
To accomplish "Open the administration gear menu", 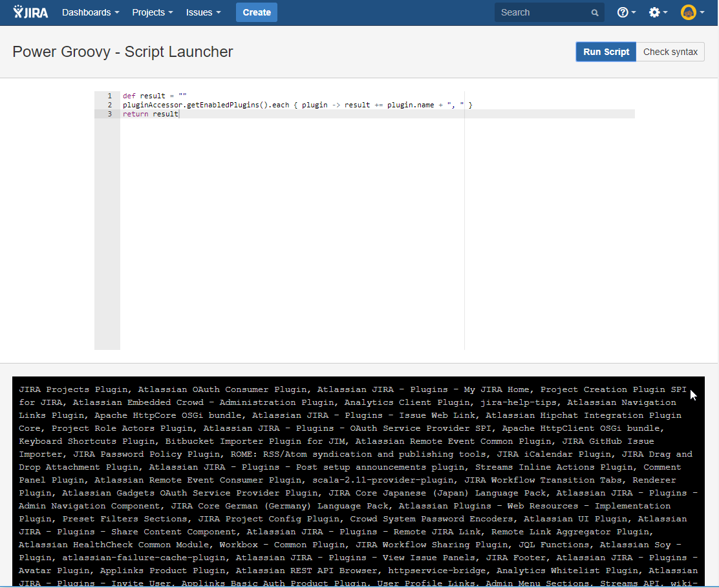I will pos(658,12).
